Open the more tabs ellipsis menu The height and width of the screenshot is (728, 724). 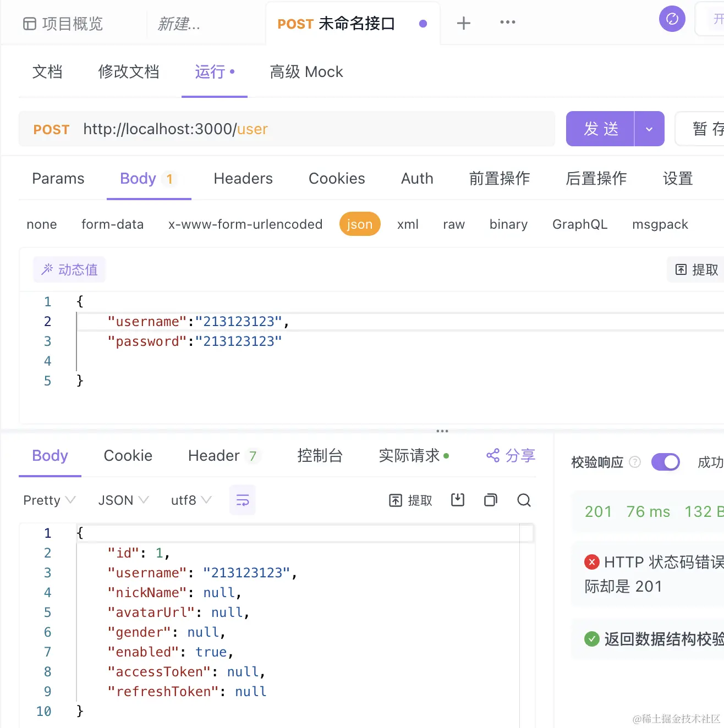point(508,23)
